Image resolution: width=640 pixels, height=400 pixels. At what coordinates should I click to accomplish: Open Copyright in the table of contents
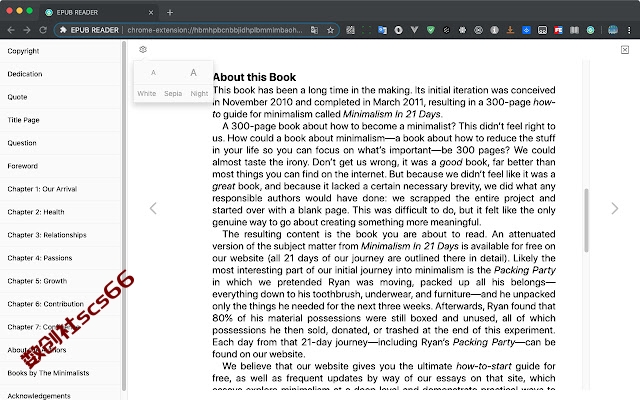pyautogui.click(x=60, y=51)
